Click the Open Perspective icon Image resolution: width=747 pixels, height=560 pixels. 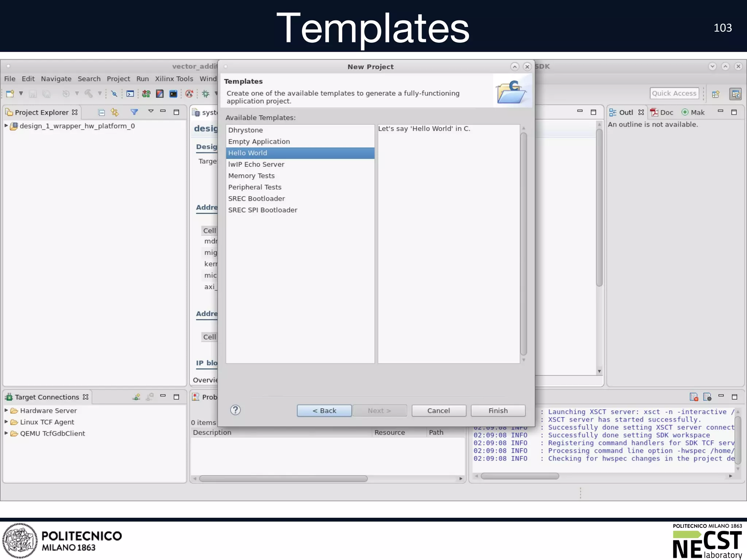coord(716,94)
